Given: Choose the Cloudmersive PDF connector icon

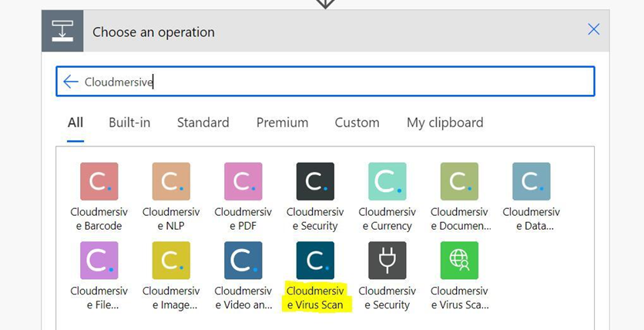Looking at the screenshot, I should pyautogui.click(x=243, y=181).
